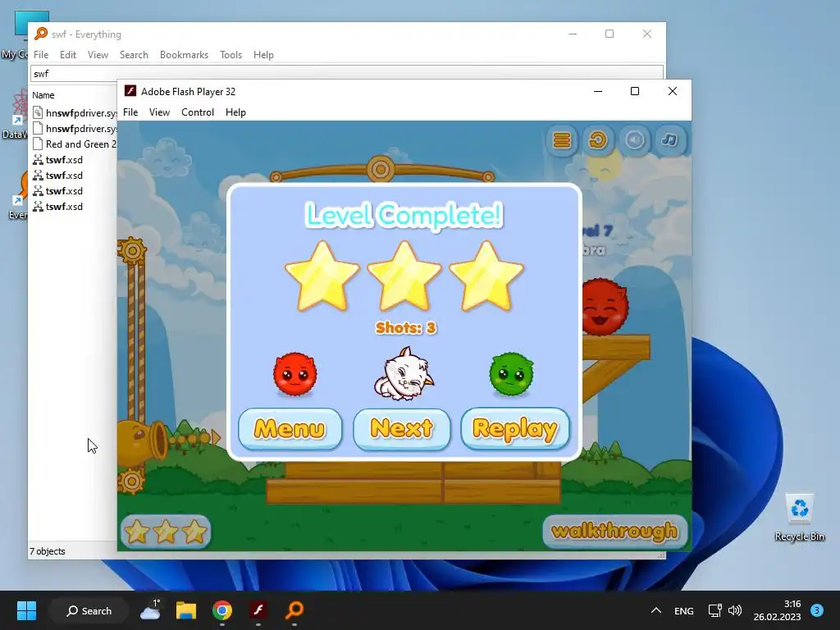Open the weather widget on taskbar
Screen dimensions: 840x630
pos(151,610)
